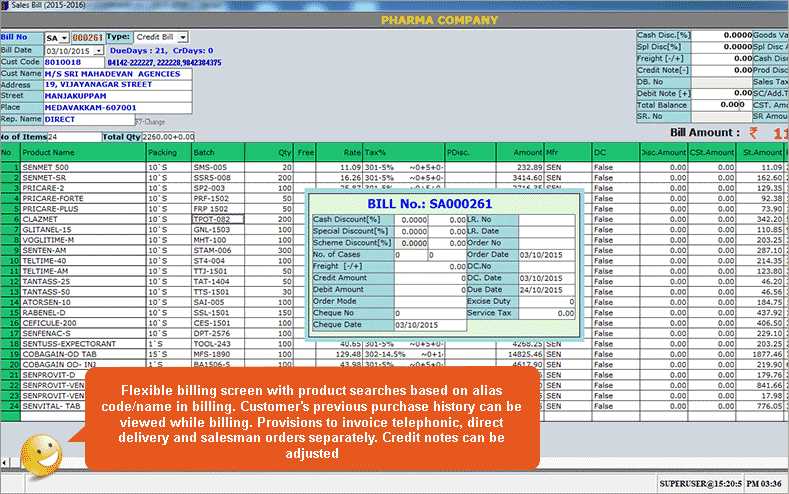Screen dimensions: 789x494
Task: Click the Street field Manjakuppam
Action: point(118,96)
